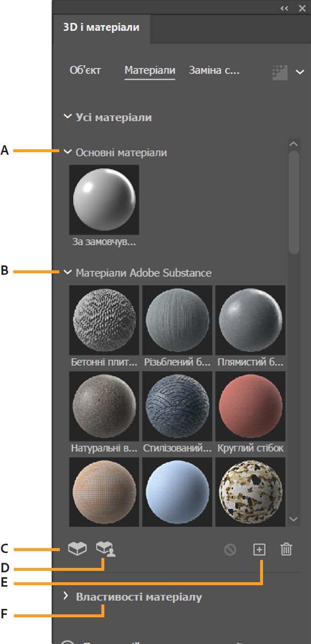Click the 'За замовчув...' material label
The height and width of the screenshot is (644, 311).
pyautogui.click(x=104, y=242)
